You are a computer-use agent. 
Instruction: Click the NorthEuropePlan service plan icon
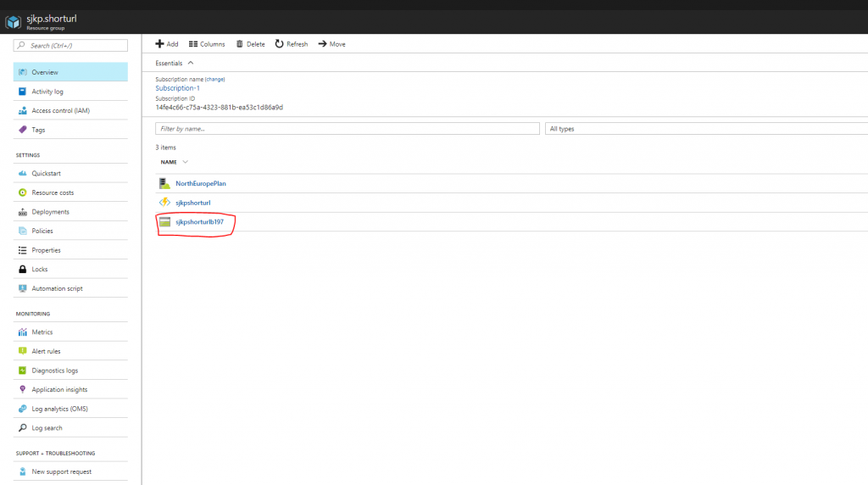tap(165, 183)
